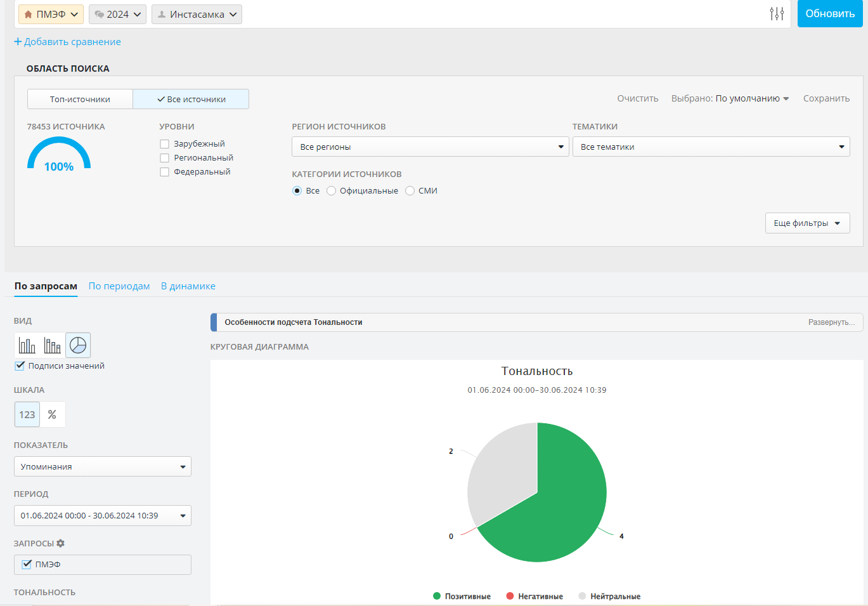Select the pie chart view icon
Image resolution: width=868 pixels, height=606 pixels.
click(x=78, y=345)
